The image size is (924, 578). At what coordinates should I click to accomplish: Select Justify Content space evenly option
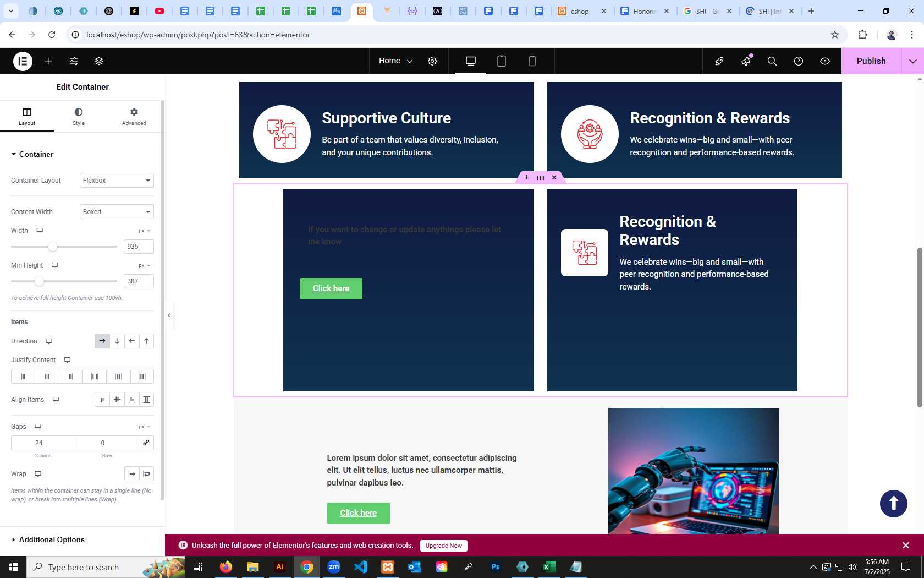click(142, 377)
